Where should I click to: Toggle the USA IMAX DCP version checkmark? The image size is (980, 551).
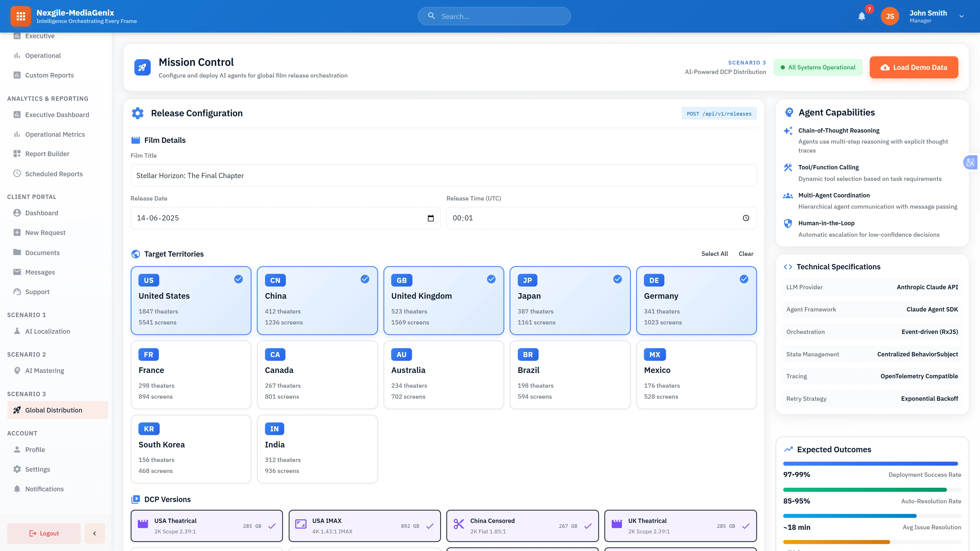click(x=430, y=526)
